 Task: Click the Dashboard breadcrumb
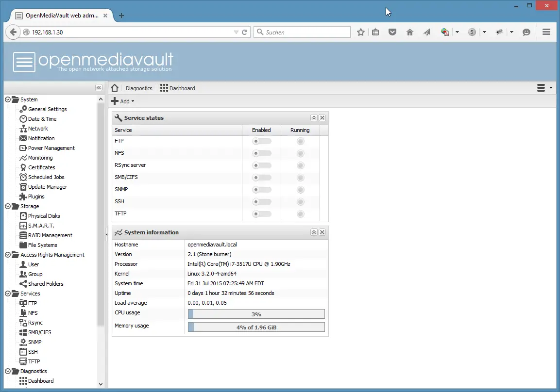177,88
